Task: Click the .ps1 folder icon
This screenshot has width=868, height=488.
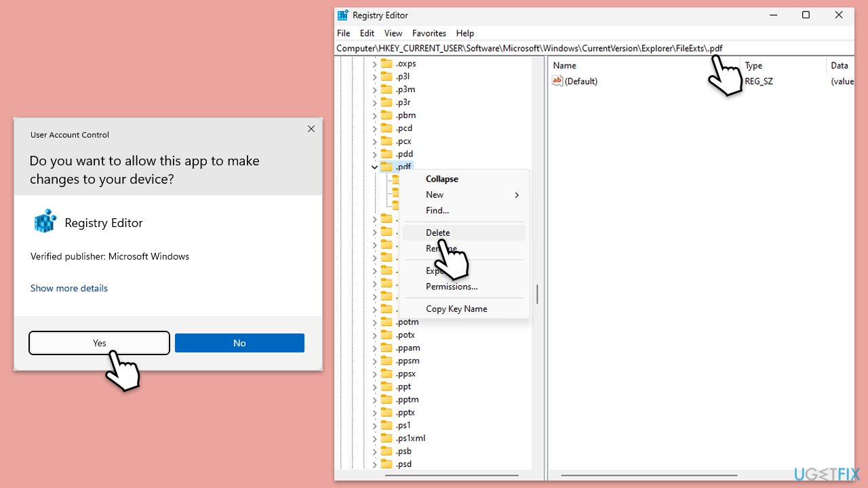Action: click(x=387, y=425)
